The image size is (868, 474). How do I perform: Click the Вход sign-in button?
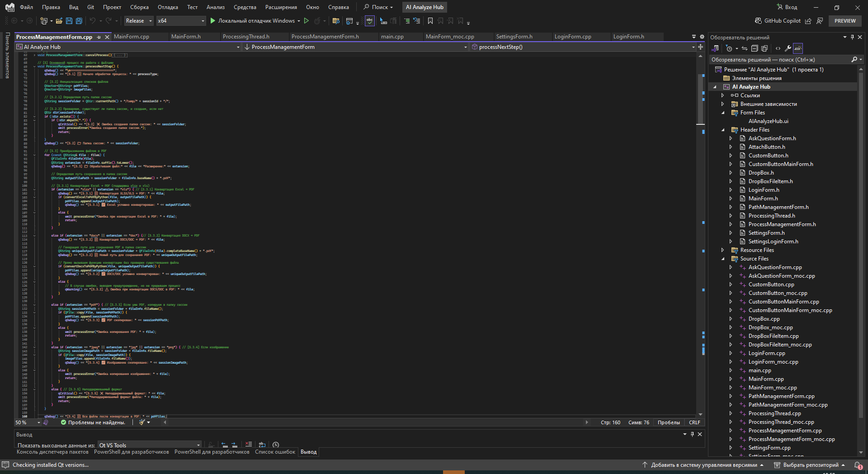[x=787, y=7]
